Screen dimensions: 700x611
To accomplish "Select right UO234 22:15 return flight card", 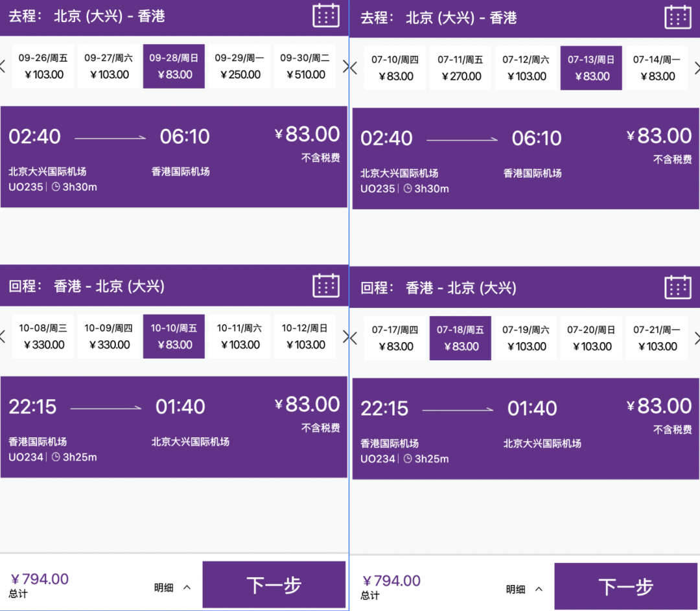I will coord(526,429).
